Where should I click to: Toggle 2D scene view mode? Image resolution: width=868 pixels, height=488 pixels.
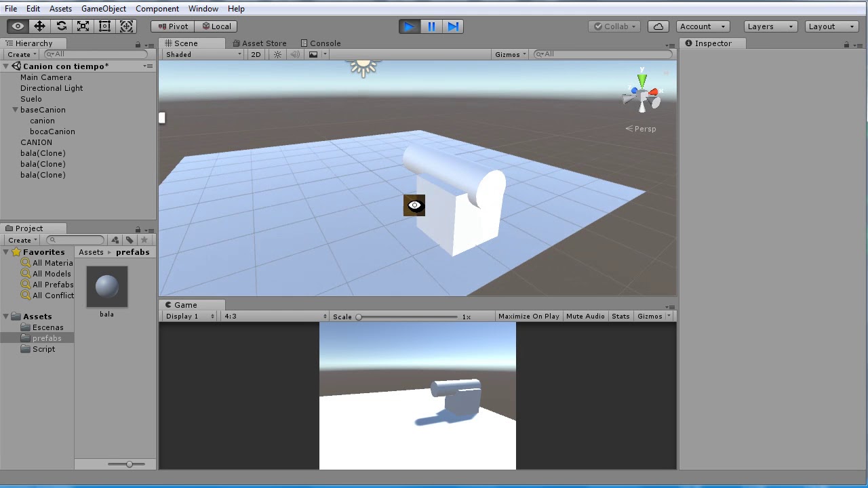point(256,54)
